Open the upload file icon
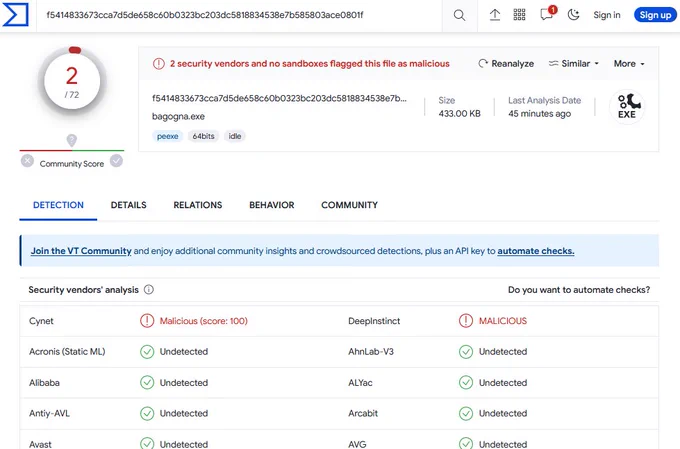The image size is (680, 449). 495,15
